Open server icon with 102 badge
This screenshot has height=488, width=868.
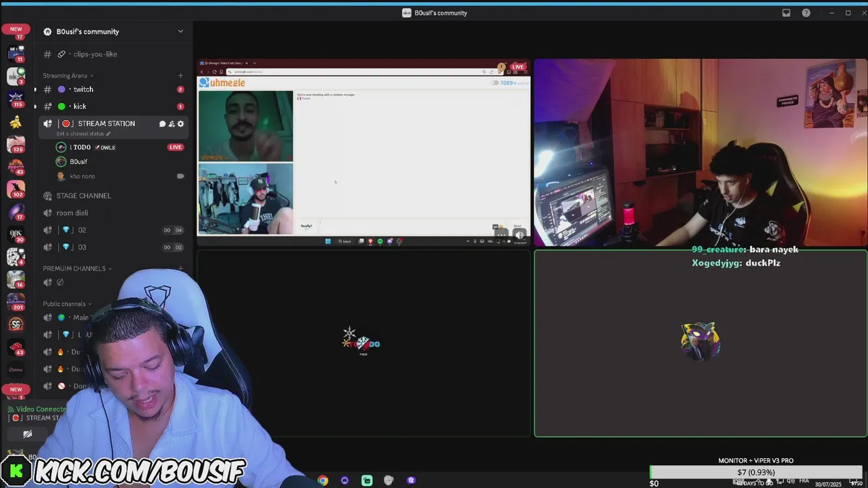16,188
